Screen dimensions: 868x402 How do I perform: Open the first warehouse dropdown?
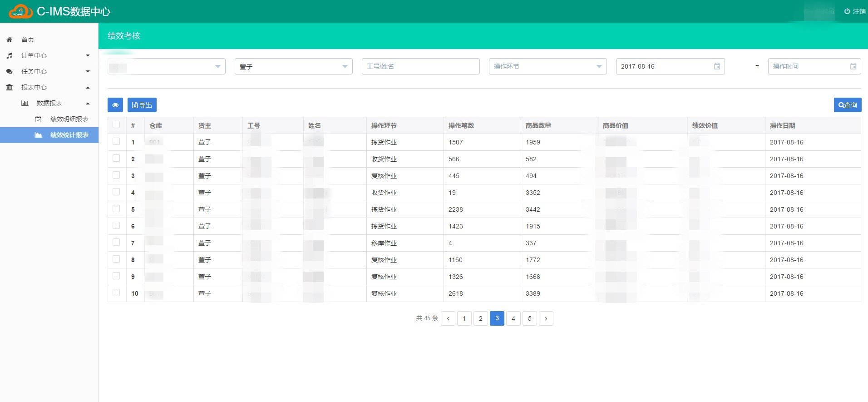(x=167, y=66)
